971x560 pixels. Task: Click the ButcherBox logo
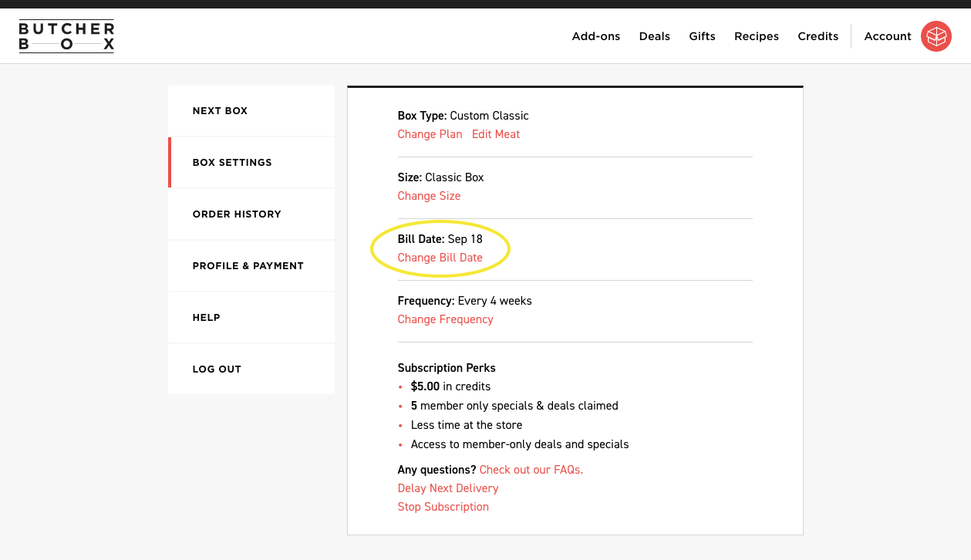pyautogui.click(x=66, y=36)
